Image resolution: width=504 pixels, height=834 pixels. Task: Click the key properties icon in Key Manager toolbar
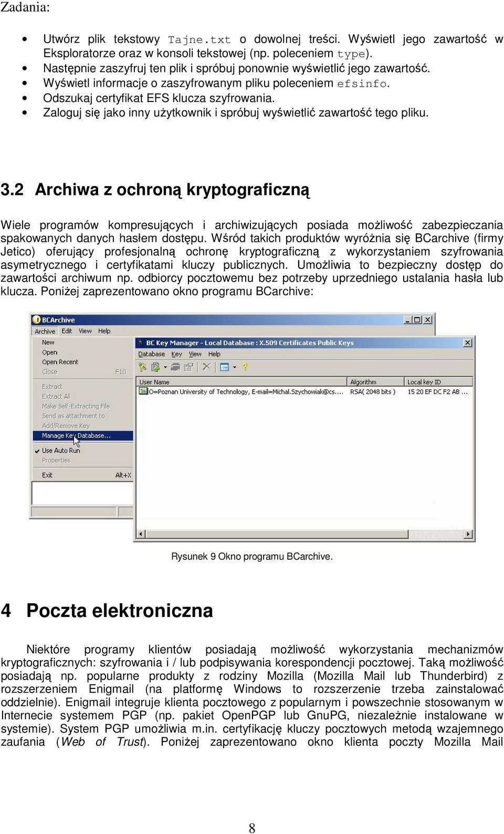pyautogui.click(x=188, y=367)
